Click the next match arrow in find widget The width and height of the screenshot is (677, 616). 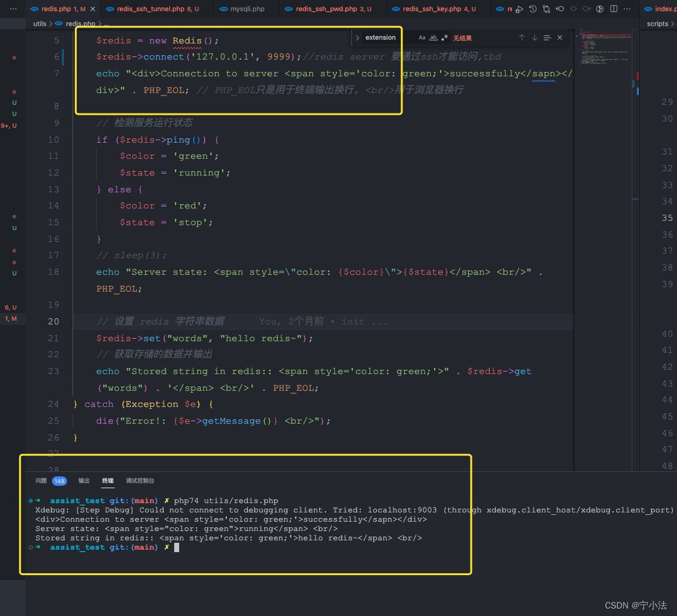point(534,37)
